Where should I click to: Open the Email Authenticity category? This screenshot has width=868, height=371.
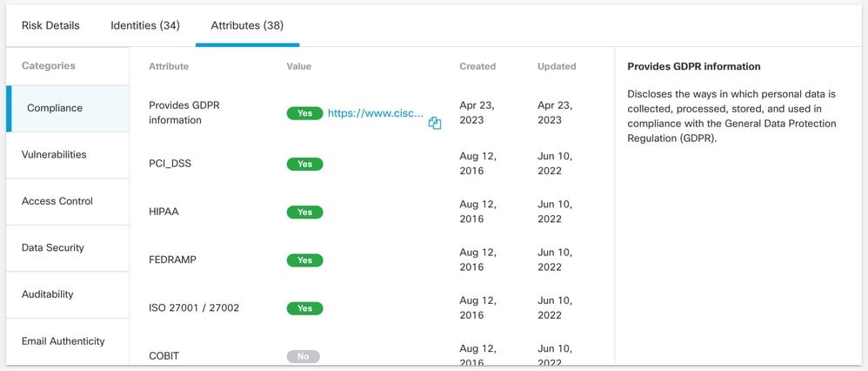pos(63,341)
